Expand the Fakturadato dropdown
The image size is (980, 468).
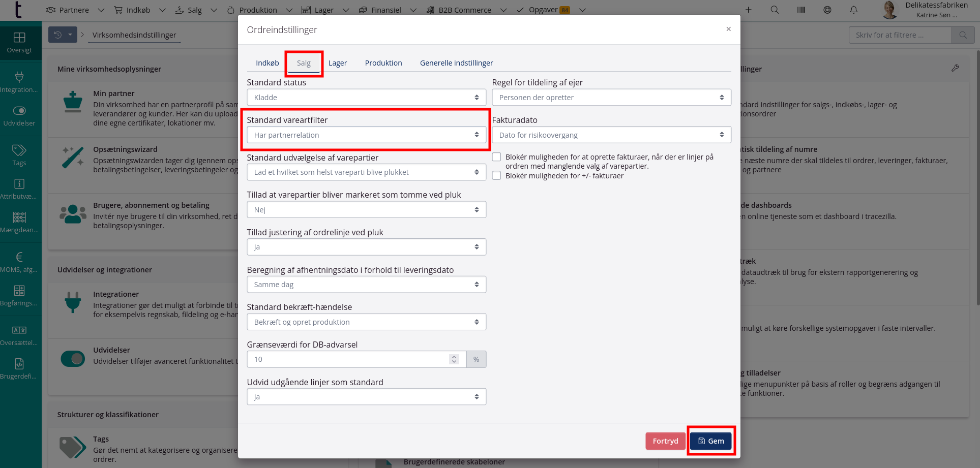(611, 135)
